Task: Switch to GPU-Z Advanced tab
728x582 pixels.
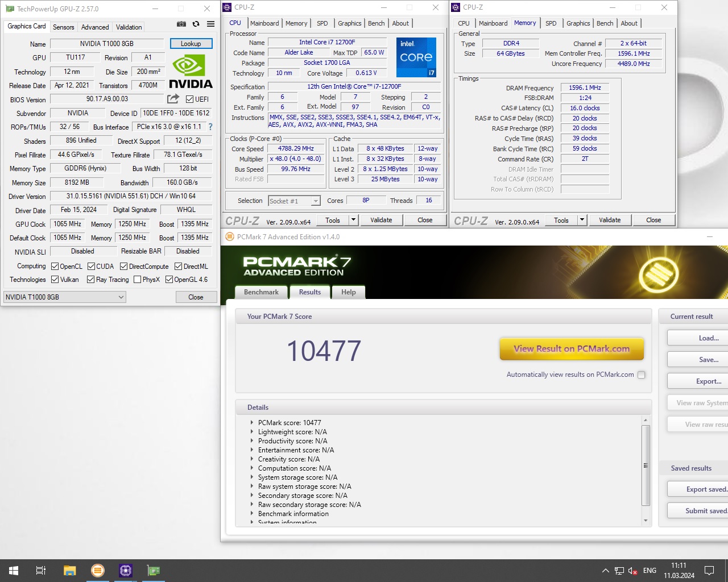Action: click(95, 27)
